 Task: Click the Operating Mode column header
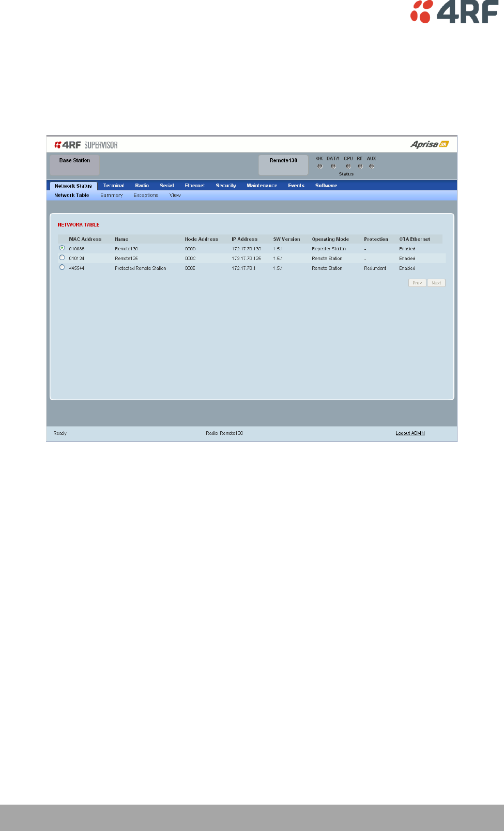[330, 239]
